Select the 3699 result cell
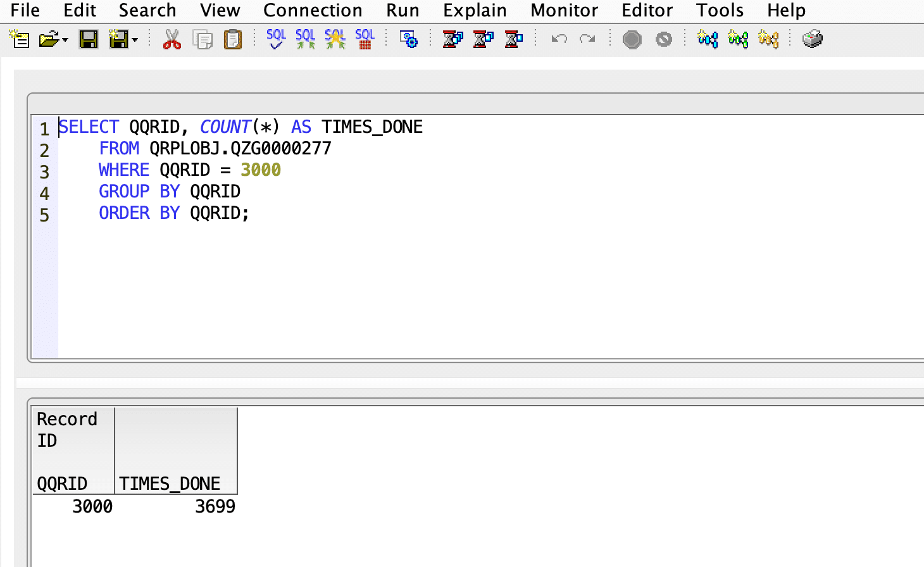The width and height of the screenshot is (924, 567). click(215, 506)
